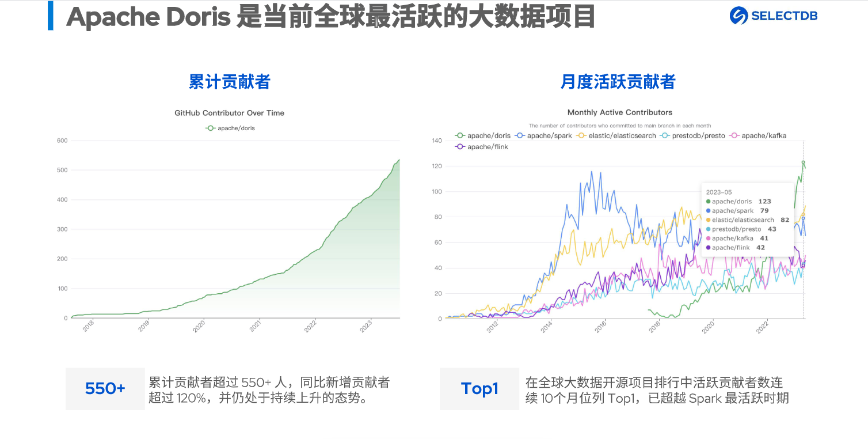This screenshot has width=868, height=439.
Task: Toggle the apache/flink legend entry
Action: (x=482, y=147)
